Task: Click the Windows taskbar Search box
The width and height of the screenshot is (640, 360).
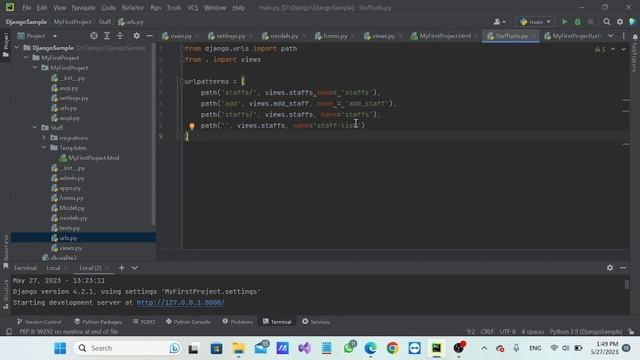Action: click(x=127, y=348)
